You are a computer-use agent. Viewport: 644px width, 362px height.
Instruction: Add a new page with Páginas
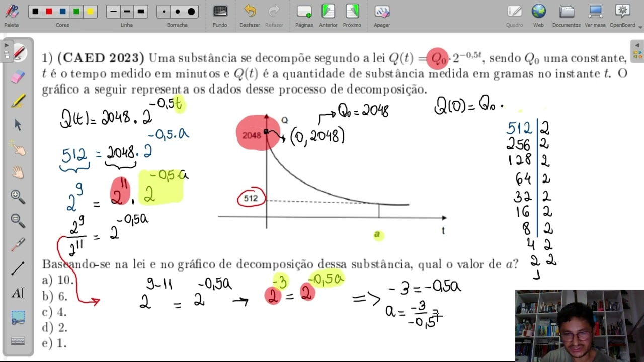tap(304, 15)
